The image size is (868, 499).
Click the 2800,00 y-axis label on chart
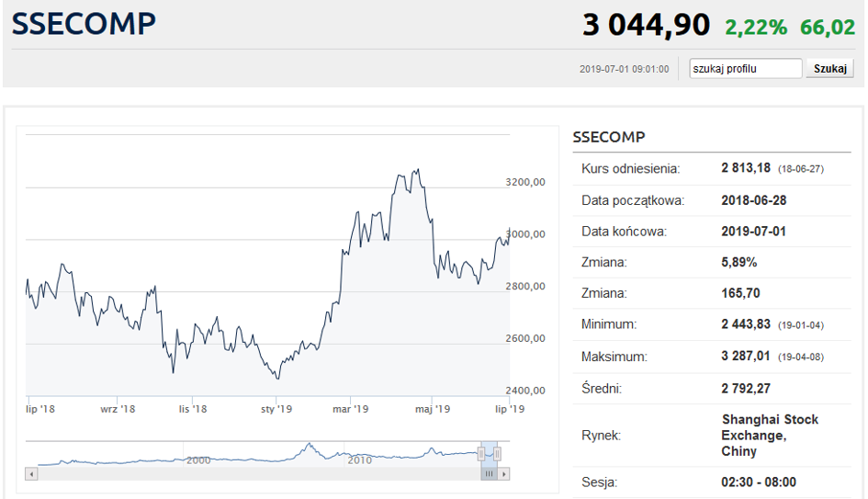tap(524, 287)
